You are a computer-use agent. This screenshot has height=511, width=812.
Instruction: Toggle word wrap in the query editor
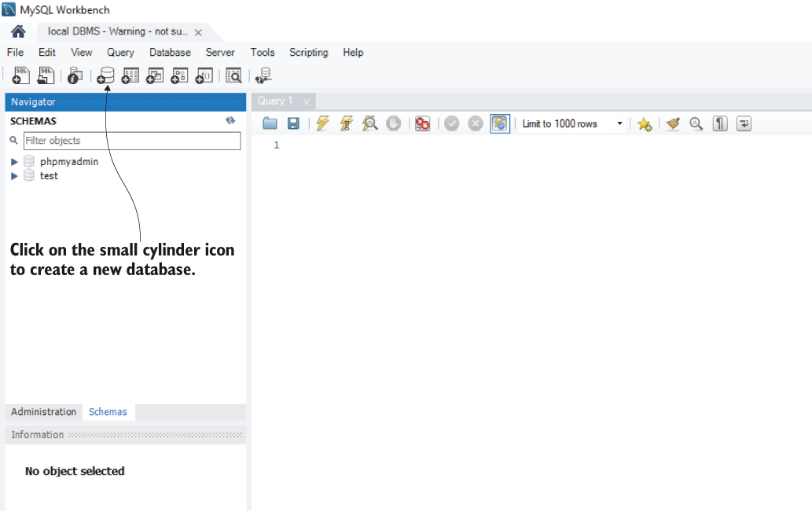coord(744,123)
